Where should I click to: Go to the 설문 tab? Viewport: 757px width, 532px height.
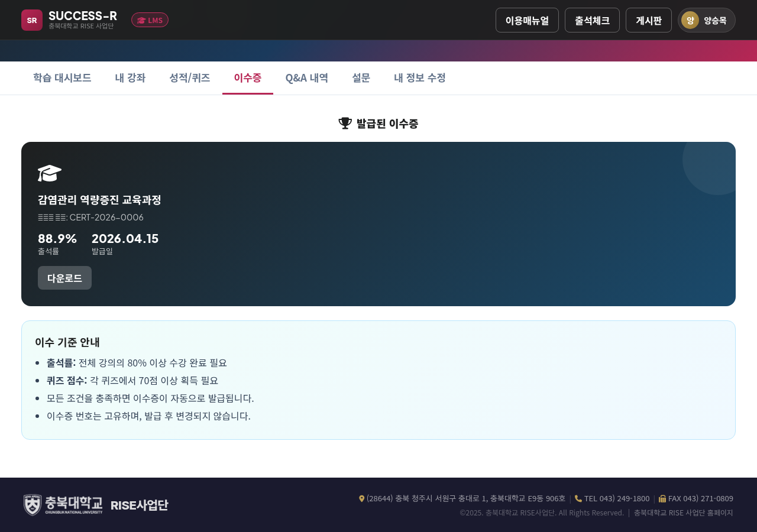361,77
